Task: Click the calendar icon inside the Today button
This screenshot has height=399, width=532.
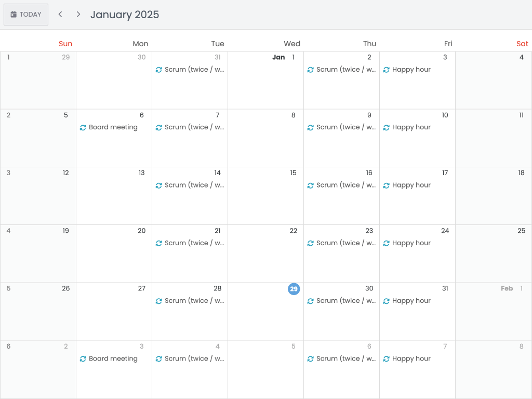Action: [14, 14]
